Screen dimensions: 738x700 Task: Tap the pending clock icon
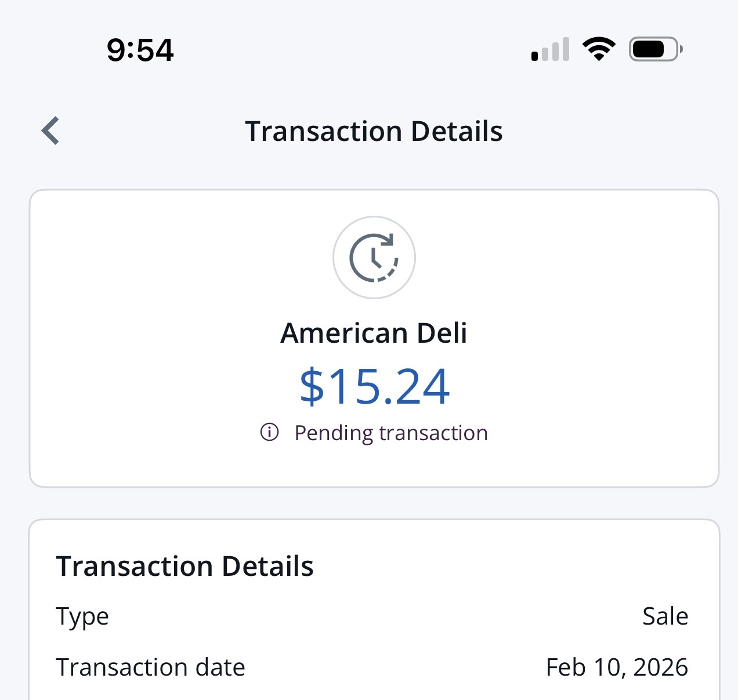click(x=374, y=257)
